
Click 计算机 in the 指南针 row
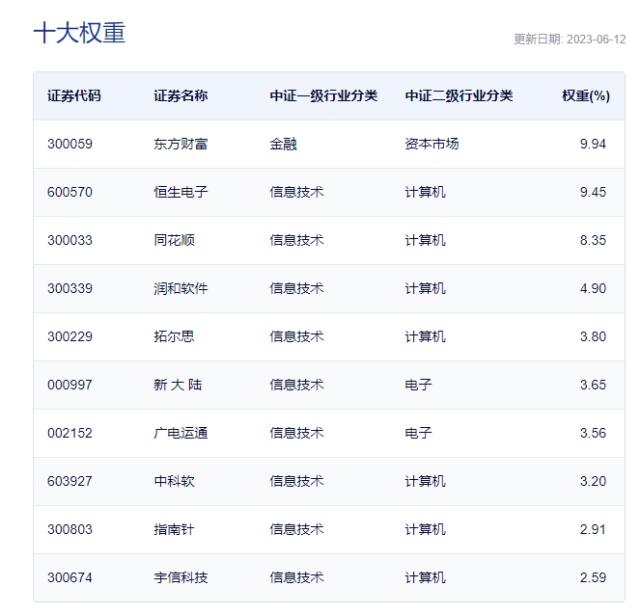425,529
